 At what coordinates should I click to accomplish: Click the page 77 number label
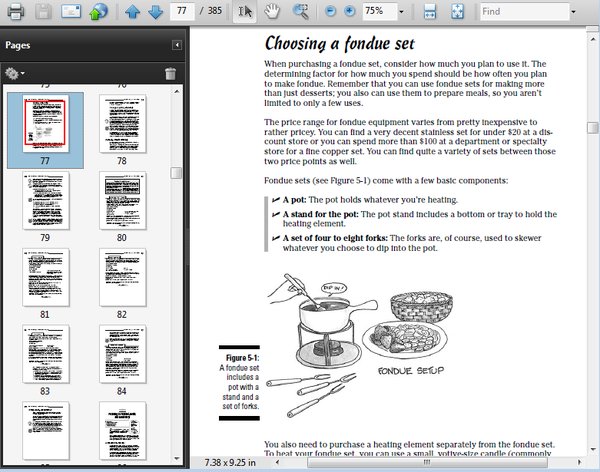[x=45, y=161]
